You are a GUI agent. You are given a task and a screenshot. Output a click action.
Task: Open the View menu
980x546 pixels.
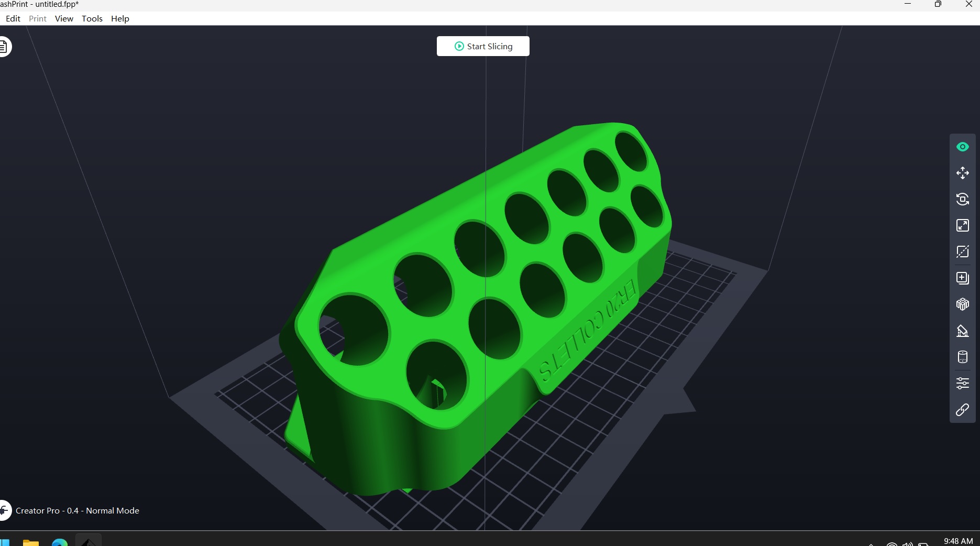64,18
